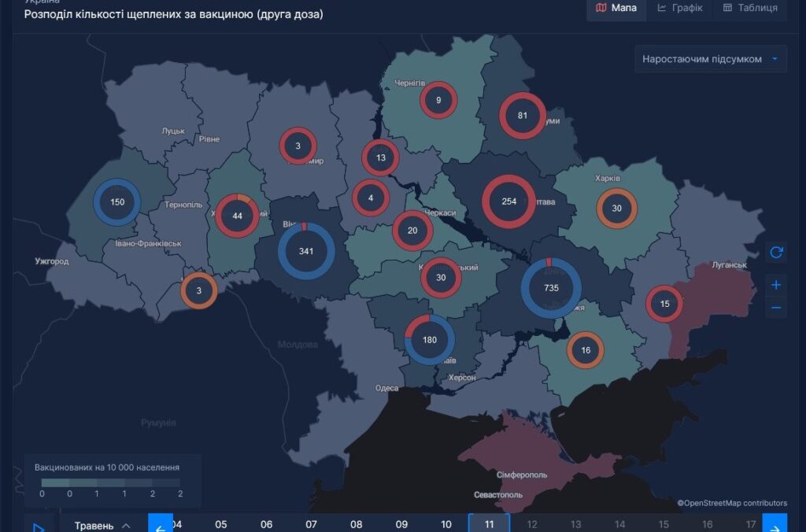The image size is (806, 532).
Task: Click the 341 marker over Вінниця region
Action: pos(305,250)
